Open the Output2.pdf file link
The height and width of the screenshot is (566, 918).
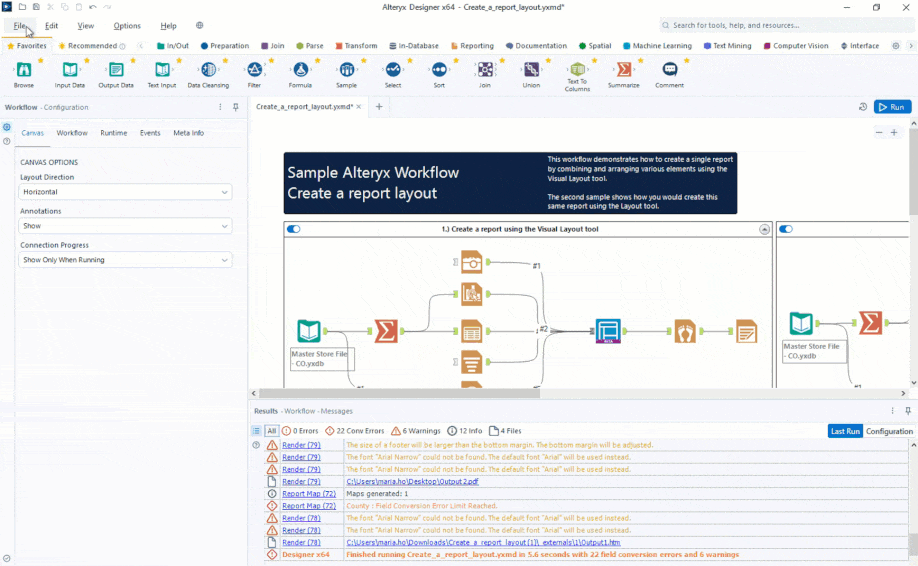412,481
